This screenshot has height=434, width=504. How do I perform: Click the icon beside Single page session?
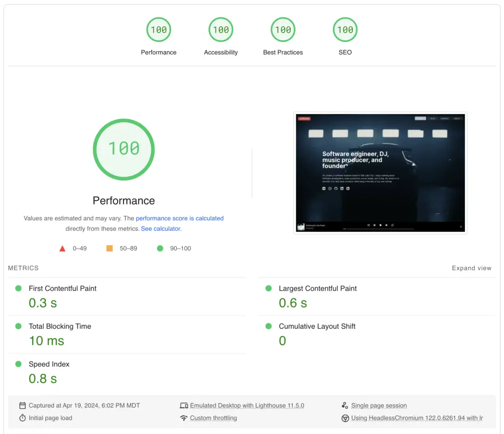(345, 406)
